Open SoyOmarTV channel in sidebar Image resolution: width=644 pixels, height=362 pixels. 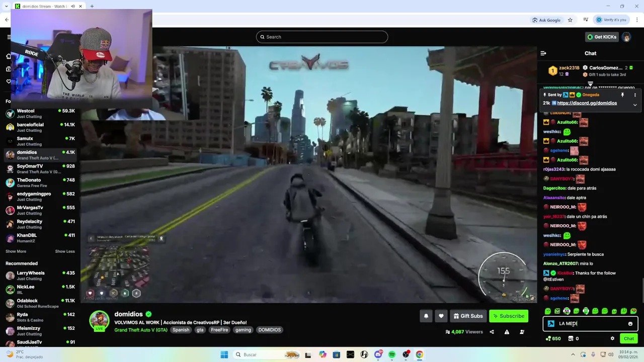coord(40,168)
